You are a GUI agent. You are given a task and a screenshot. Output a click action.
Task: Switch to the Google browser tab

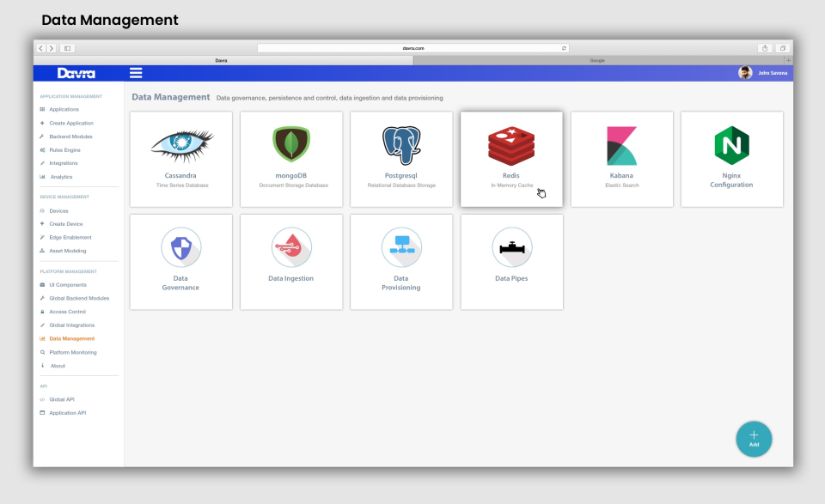(x=597, y=60)
